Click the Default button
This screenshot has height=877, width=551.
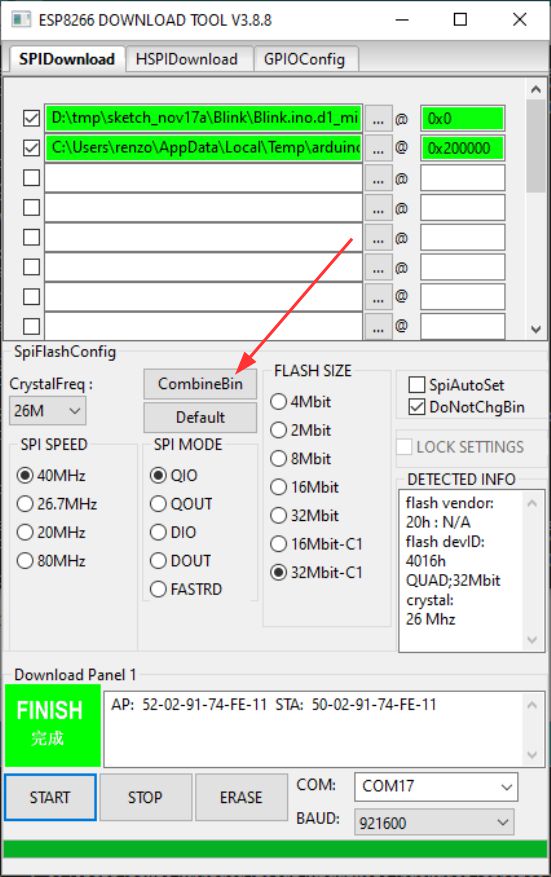200,417
